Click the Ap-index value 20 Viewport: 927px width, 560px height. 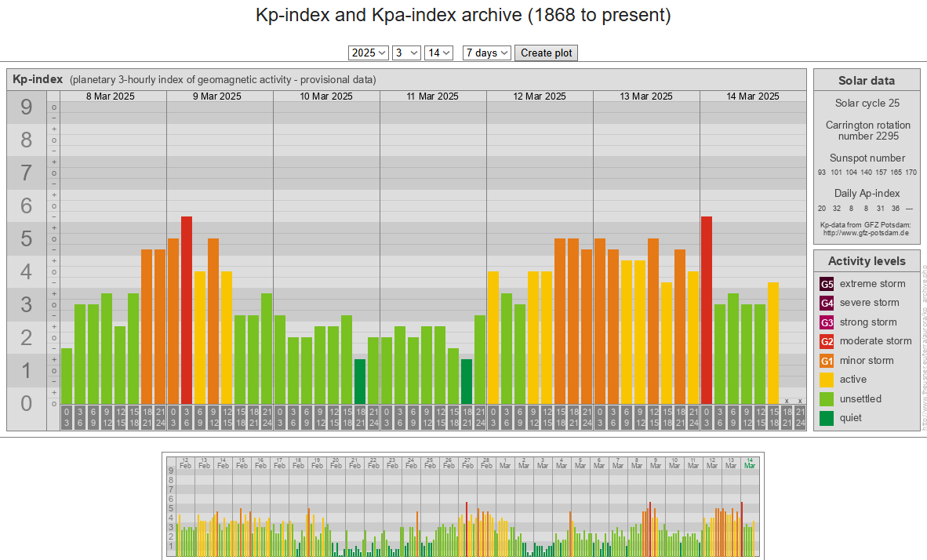[x=822, y=209]
